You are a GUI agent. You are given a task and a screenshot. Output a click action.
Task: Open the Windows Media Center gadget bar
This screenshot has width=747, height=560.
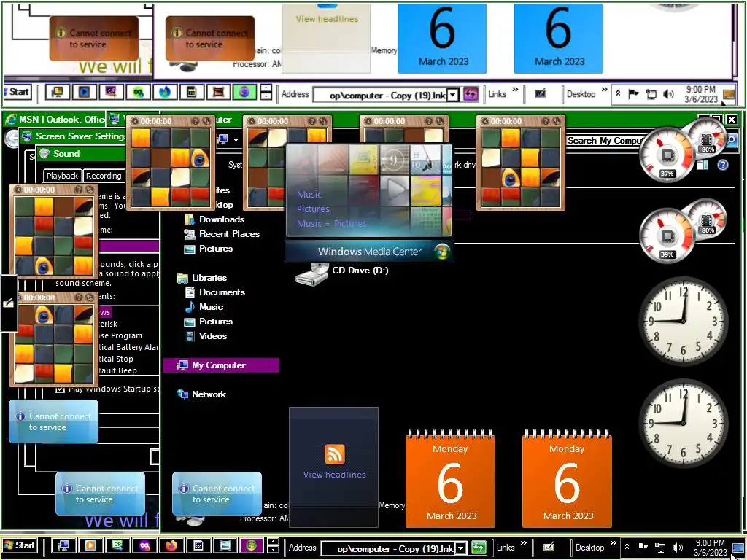click(368, 252)
